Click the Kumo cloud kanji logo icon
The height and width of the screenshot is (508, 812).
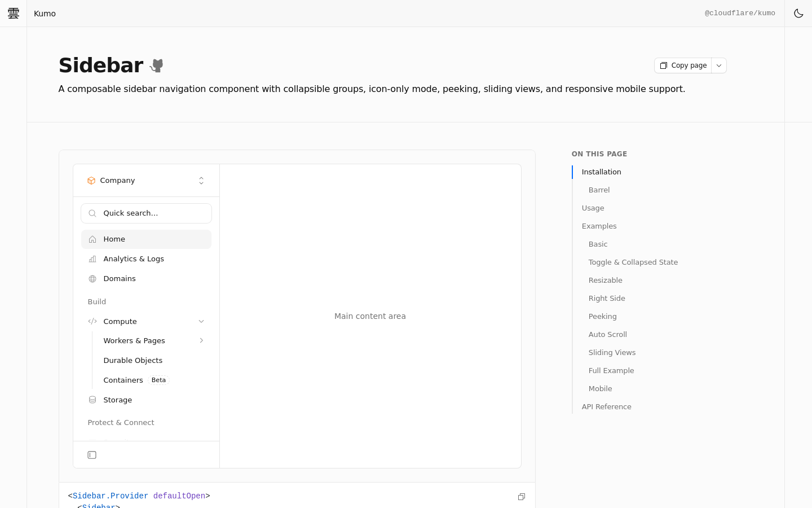(14, 13)
